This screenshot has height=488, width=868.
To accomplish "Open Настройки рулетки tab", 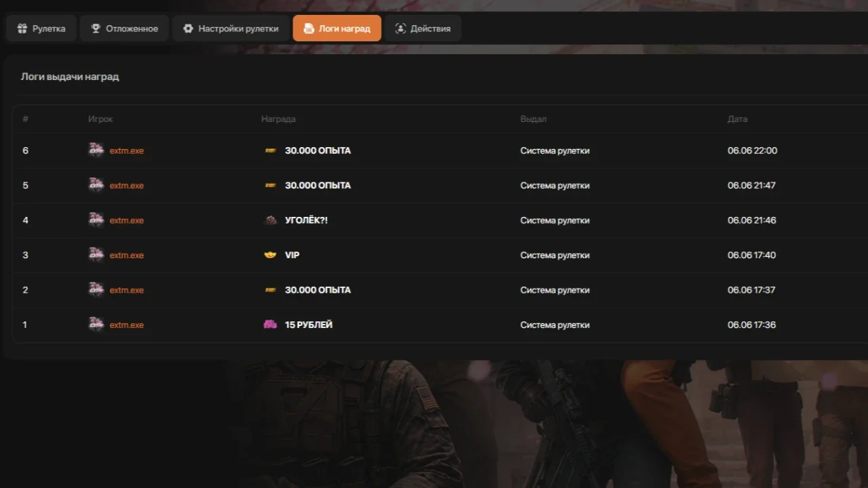I will pos(231,28).
